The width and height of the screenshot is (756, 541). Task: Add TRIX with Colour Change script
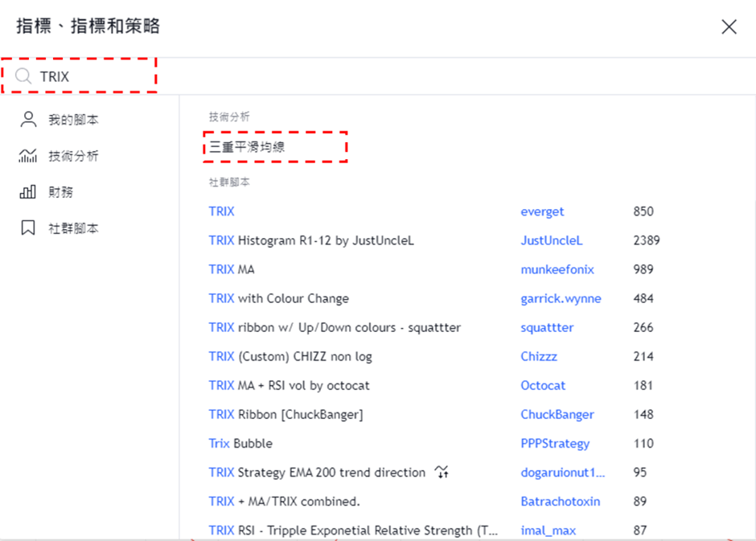coord(278,298)
